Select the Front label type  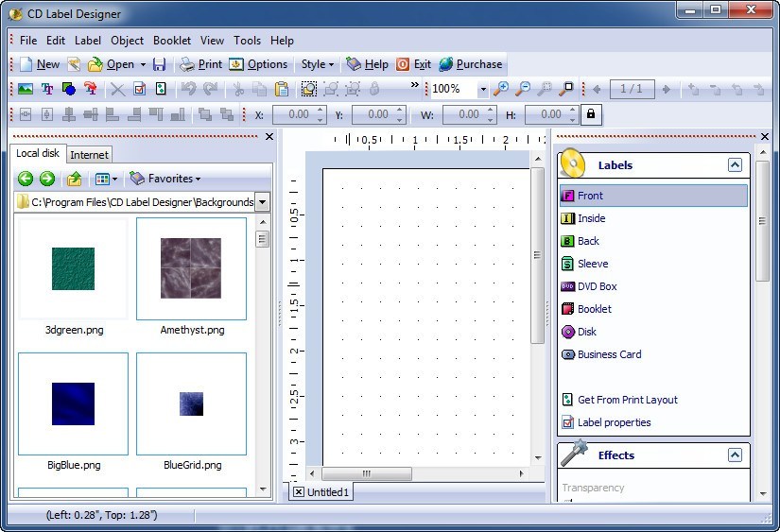(653, 196)
